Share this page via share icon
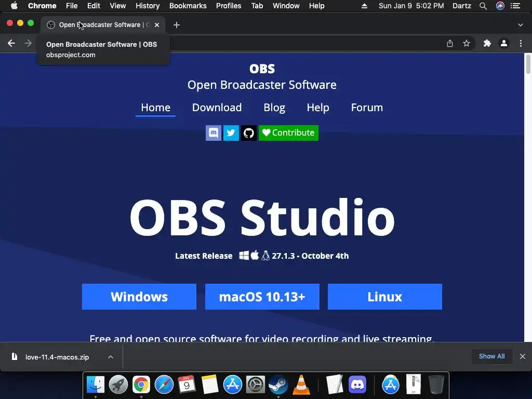Viewport: 532px width, 399px height. [x=449, y=43]
